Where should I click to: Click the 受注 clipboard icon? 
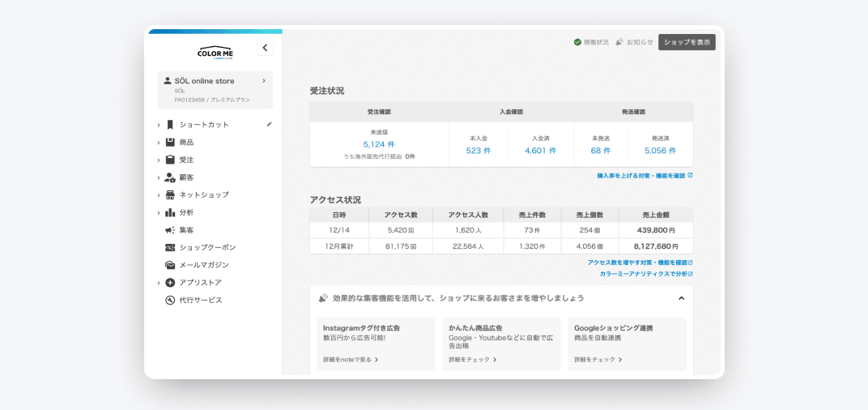[170, 160]
